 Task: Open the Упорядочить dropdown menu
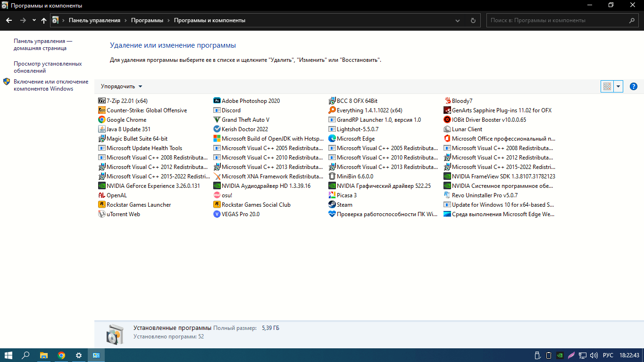[121, 86]
